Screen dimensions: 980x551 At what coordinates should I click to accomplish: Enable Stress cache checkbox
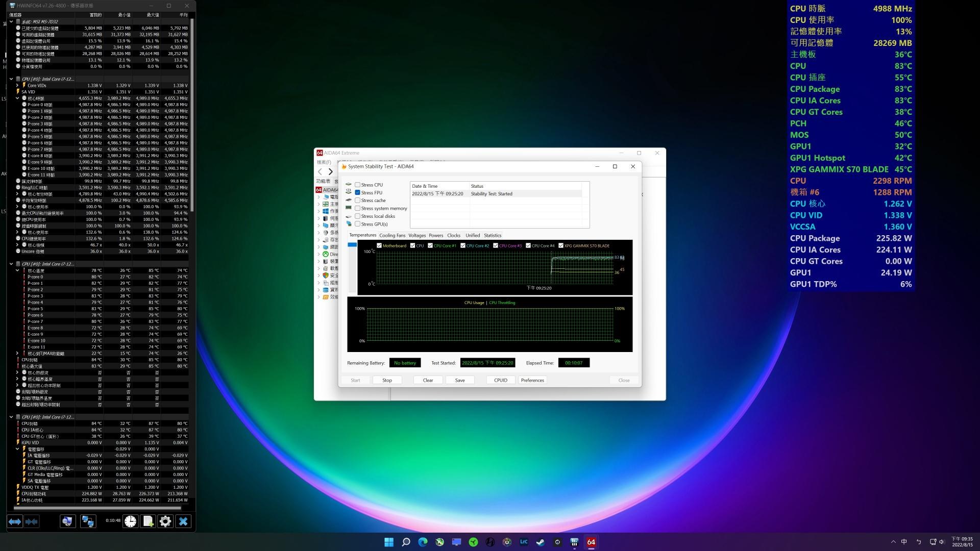pos(357,201)
